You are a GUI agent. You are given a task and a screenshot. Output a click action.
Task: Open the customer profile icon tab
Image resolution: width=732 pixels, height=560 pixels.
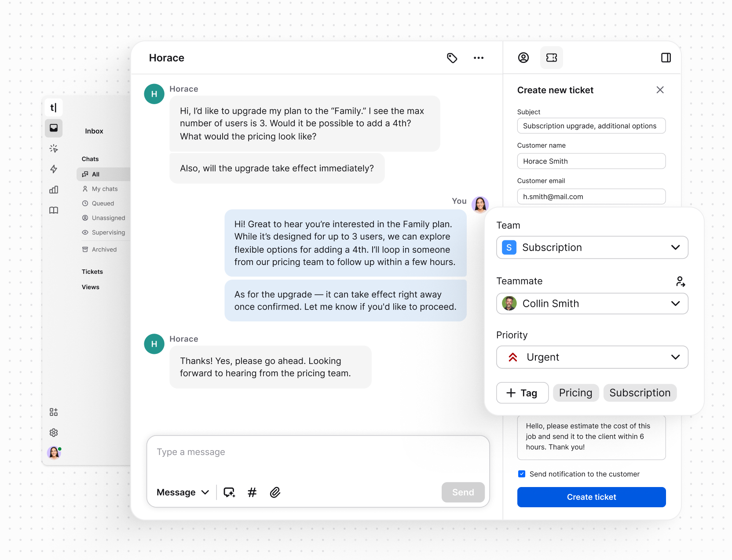point(523,58)
